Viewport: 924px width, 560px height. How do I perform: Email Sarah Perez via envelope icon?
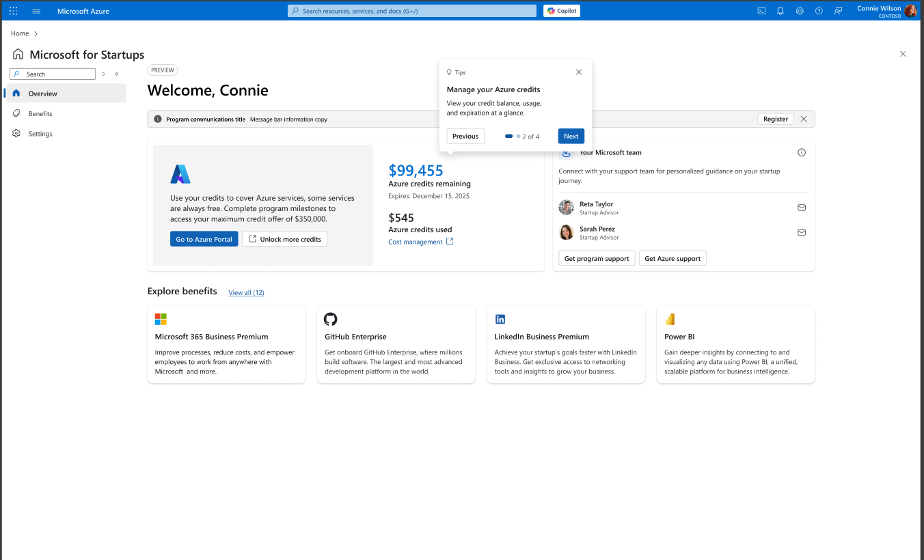tap(802, 232)
